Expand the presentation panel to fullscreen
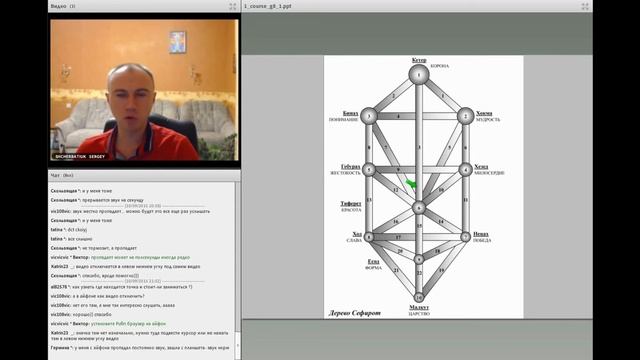 (585, 6)
